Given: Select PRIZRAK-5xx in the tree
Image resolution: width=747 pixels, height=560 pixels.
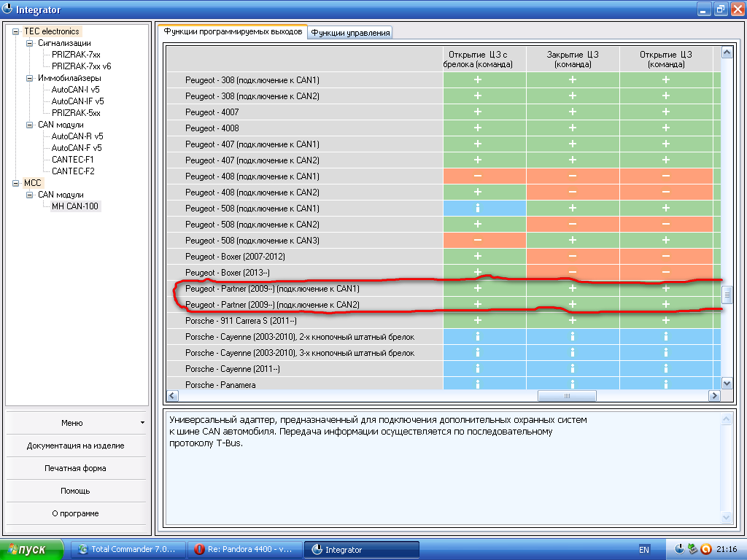Looking at the screenshot, I should [76, 113].
